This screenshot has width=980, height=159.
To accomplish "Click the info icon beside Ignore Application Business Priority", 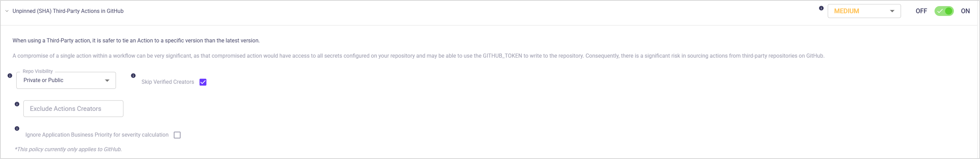I will pyautogui.click(x=17, y=128).
